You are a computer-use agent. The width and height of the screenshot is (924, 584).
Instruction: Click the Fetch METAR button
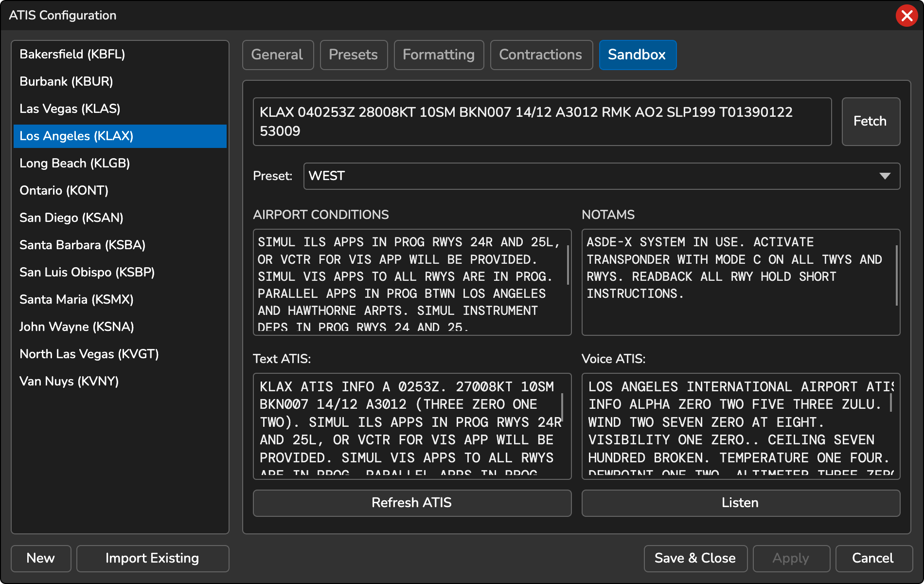(x=870, y=121)
